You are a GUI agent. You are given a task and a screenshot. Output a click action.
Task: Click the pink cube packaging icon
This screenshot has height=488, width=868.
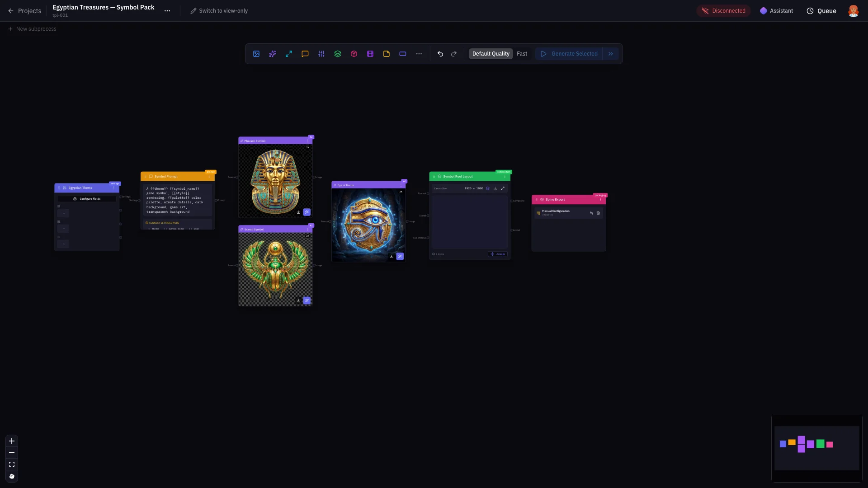coord(354,54)
